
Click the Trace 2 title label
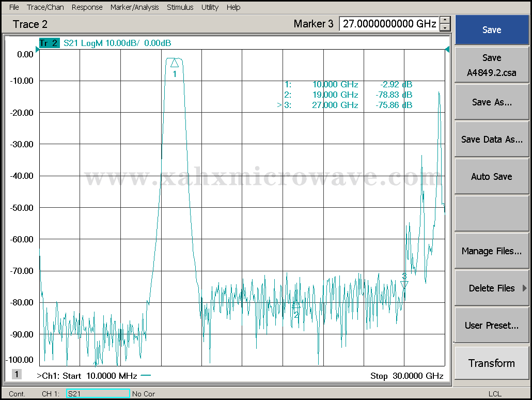[x=30, y=24]
